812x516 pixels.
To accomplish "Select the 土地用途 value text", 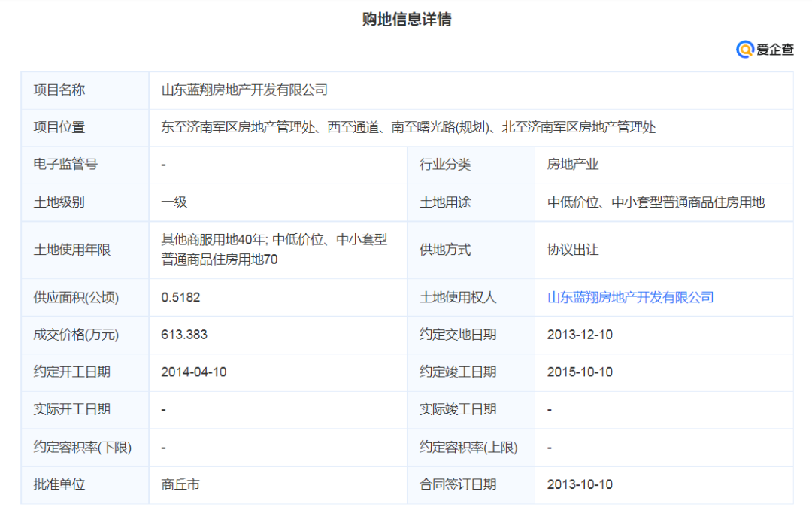I will pos(656,202).
